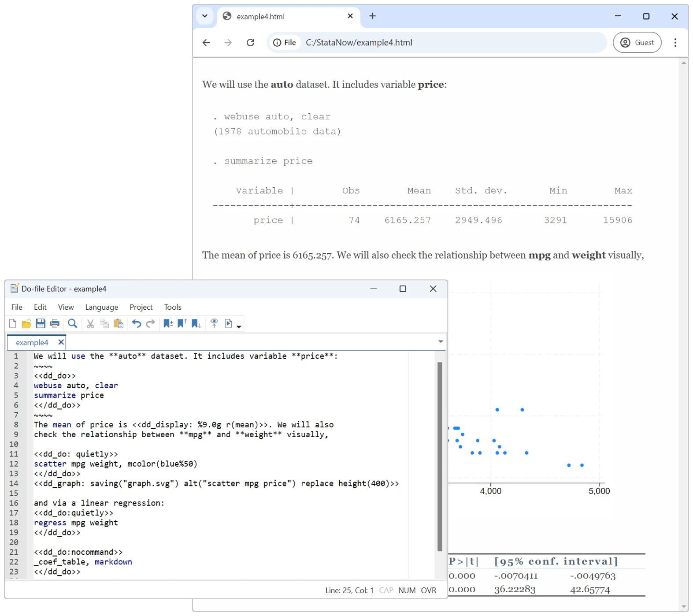Jump to the previous bookmark
Image resolution: width=693 pixels, height=616 pixels.
coord(182,324)
